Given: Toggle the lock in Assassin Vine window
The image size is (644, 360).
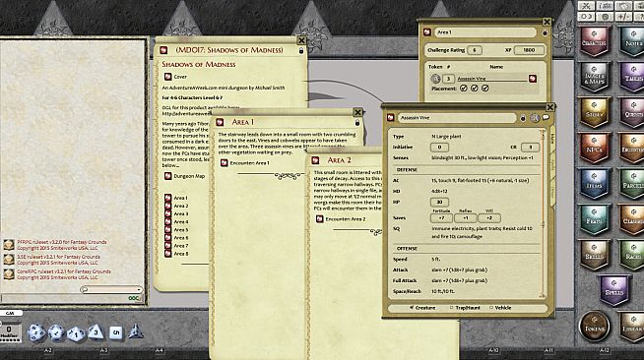Looking at the screenshot, I should [523, 118].
